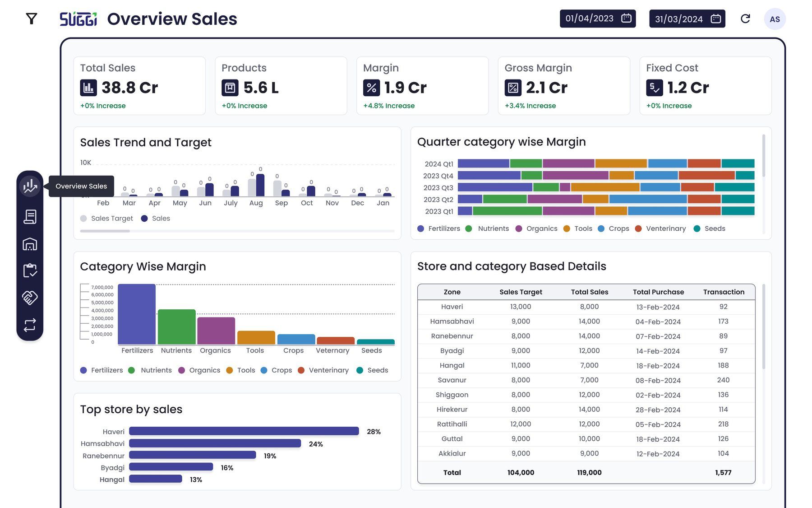Click the Aug sales bar in trend chart
The width and height of the screenshot is (812, 508).
click(x=260, y=185)
